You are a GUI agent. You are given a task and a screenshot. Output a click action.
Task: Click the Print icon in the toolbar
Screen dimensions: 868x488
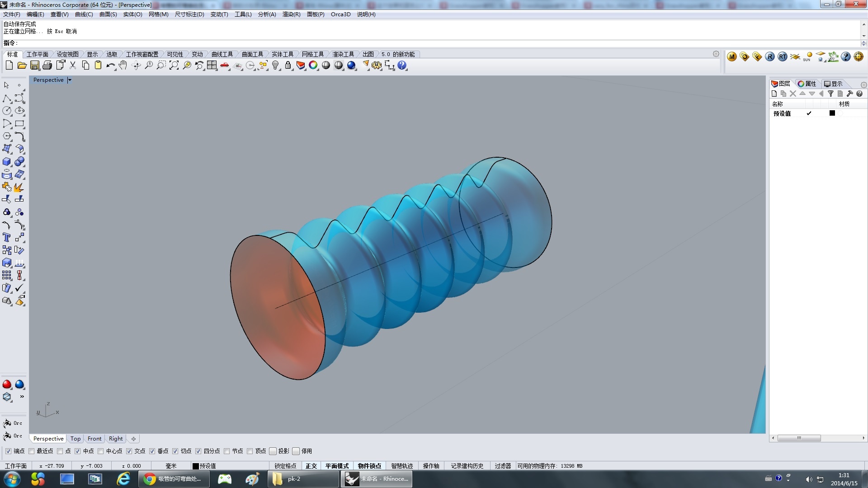tap(47, 66)
